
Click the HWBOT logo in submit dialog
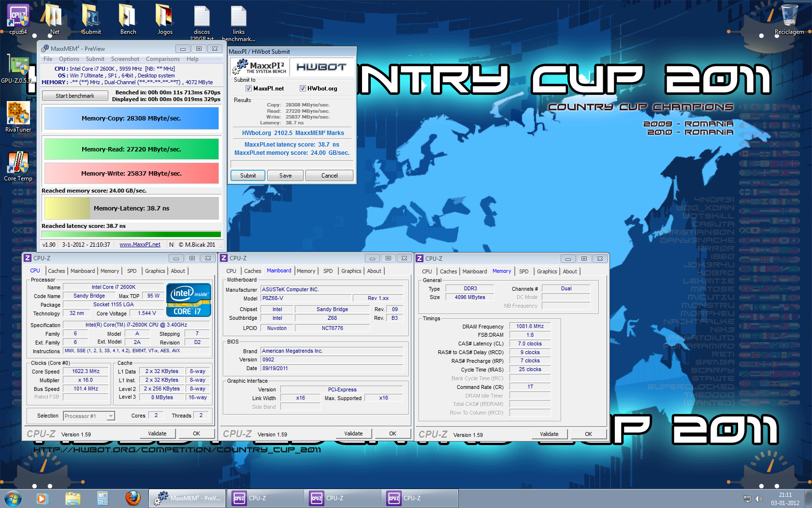321,67
